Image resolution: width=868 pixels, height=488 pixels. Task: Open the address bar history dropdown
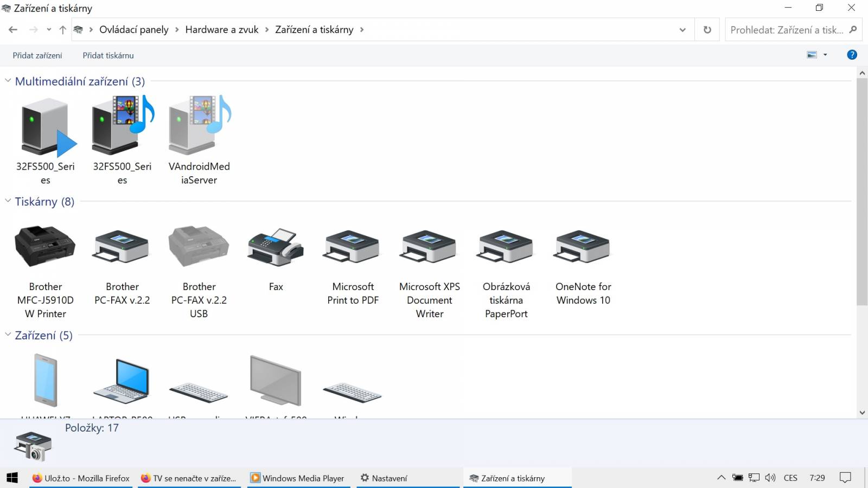tap(682, 30)
